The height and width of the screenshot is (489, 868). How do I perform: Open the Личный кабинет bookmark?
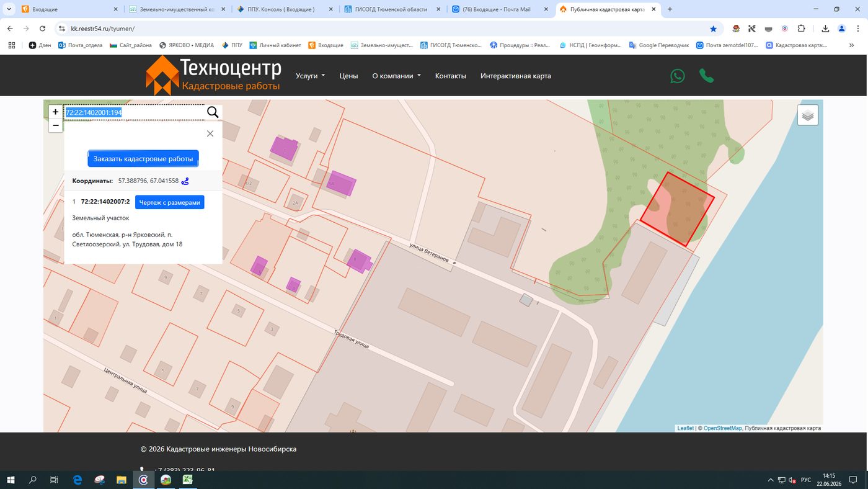275,45
